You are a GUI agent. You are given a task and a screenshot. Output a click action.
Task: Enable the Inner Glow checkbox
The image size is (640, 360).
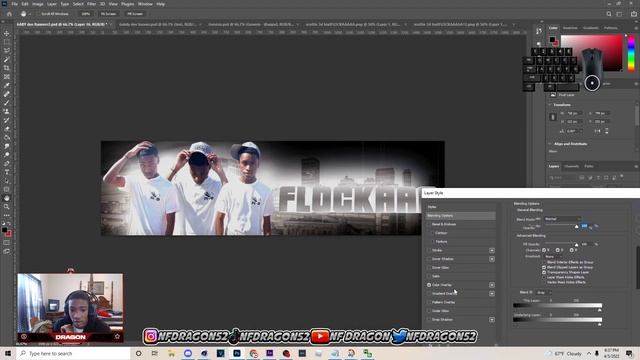pyautogui.click(x=429, y=267)
